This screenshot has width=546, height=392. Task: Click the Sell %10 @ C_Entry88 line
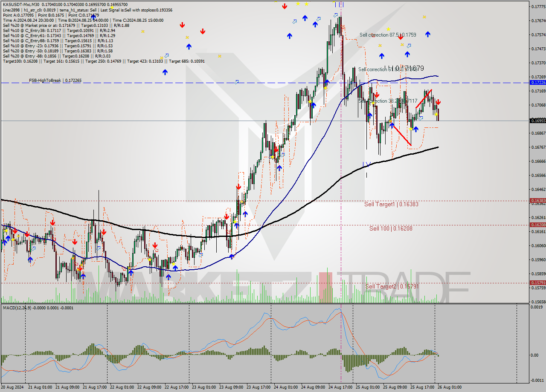[x=58, y=40]
